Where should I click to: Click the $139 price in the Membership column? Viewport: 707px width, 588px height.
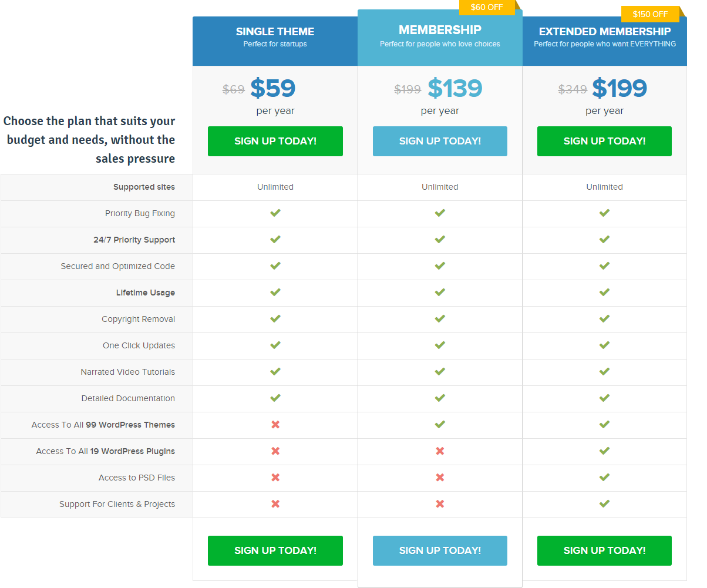tap(455, 88)
